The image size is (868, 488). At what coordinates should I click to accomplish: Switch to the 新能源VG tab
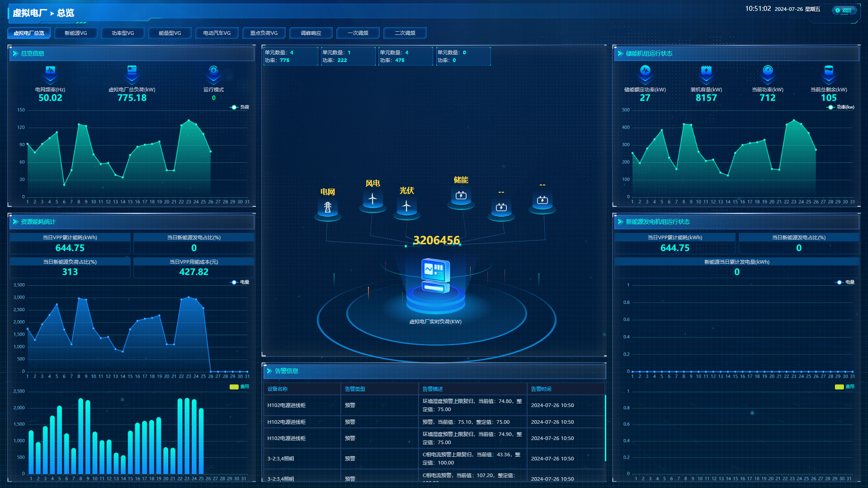point(75,33)
